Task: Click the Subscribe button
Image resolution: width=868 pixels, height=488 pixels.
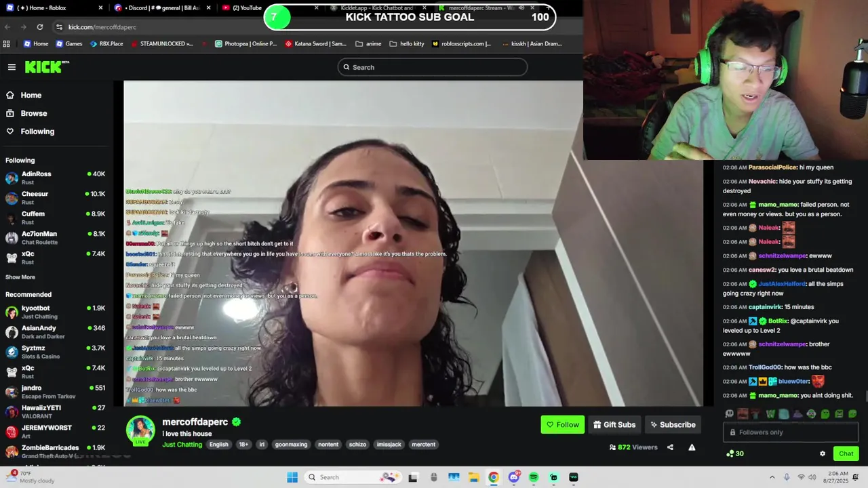Action: (673, 425)
